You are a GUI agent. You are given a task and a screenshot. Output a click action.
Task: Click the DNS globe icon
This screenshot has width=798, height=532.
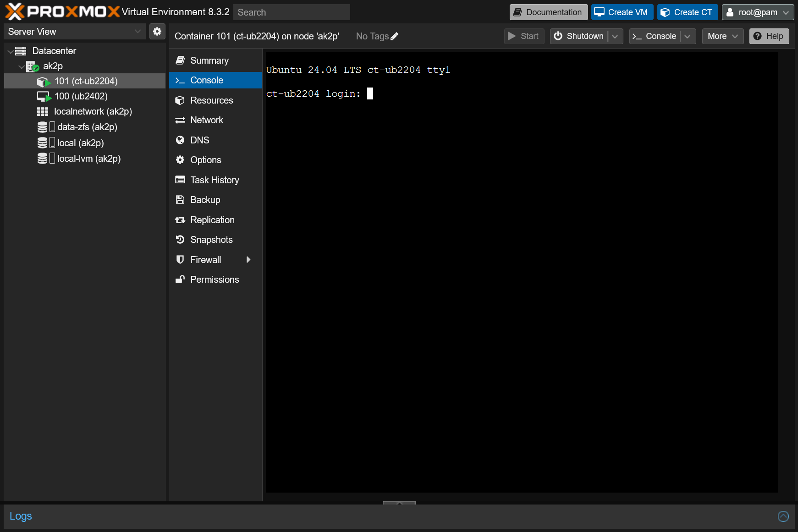click(x=180, y=140)
